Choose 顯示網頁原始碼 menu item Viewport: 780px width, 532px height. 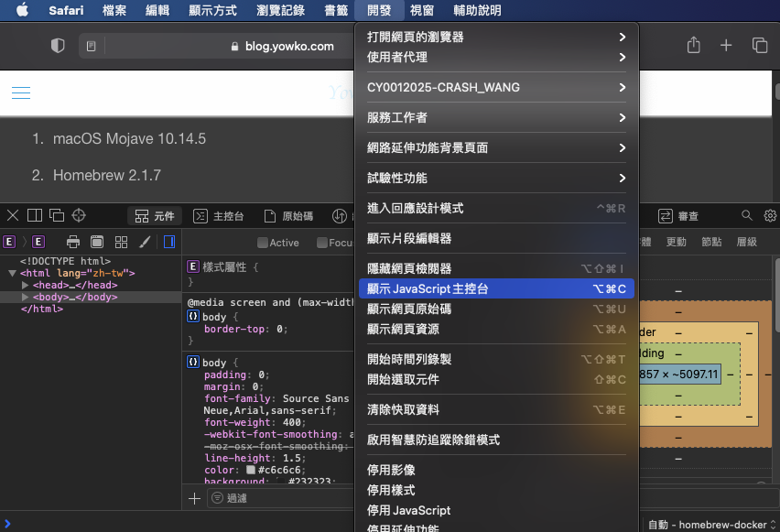[x=496, y=309]
